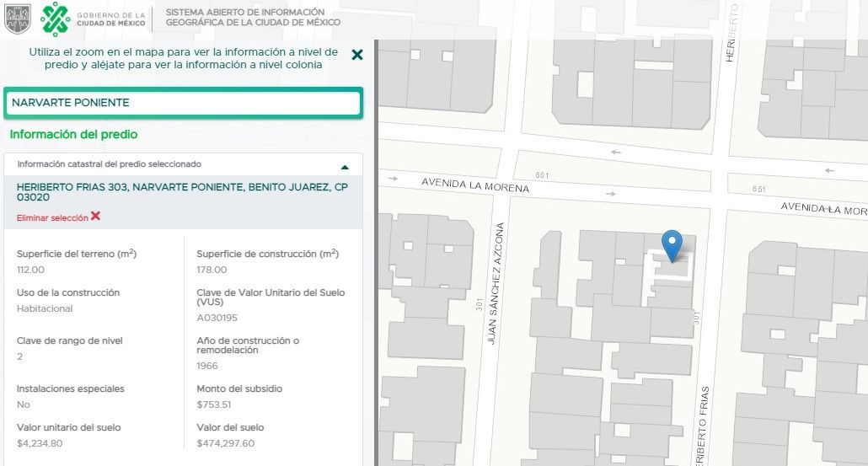Click construction year value 1966
This screenshot has width=868, height=466.
click(207, 366)
